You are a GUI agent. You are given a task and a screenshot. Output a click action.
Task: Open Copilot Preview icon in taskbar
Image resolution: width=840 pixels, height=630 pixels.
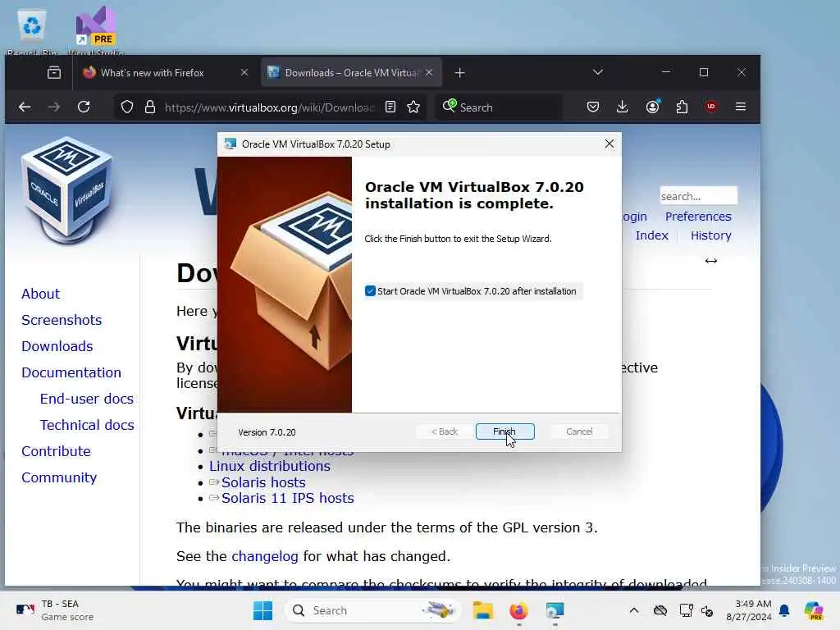coord(813,610)
